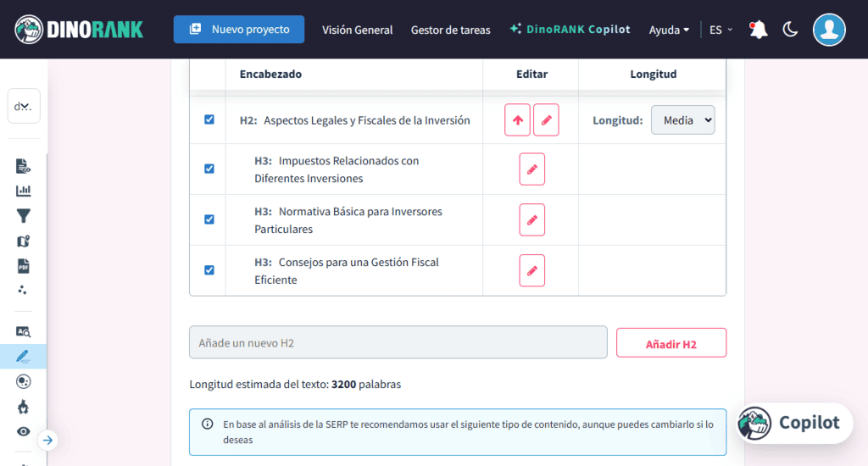Edit the Impuestos Relacionados H3 heading
Viewport: 868px width, 466px height.
coord(532,169)
